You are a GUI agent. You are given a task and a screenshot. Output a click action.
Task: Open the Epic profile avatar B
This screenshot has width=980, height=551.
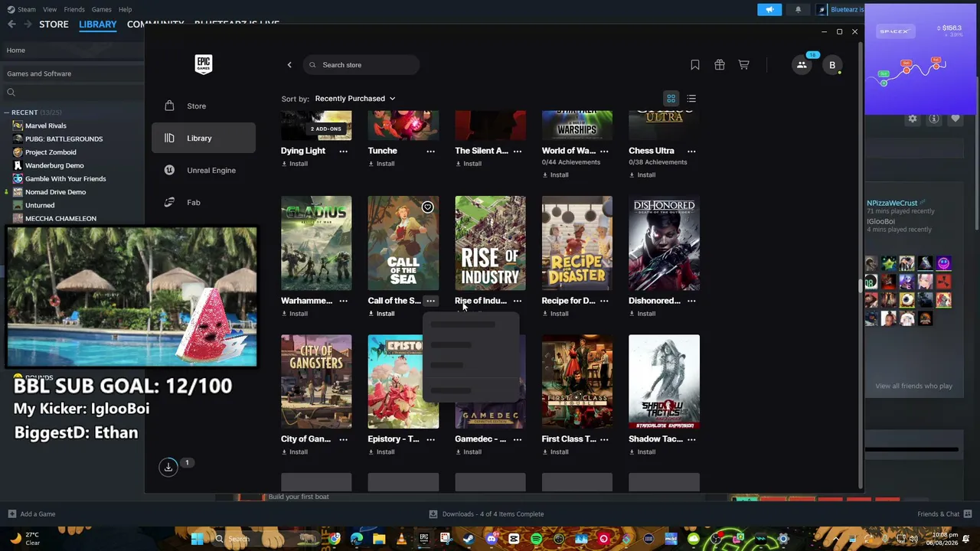[832, 65]
